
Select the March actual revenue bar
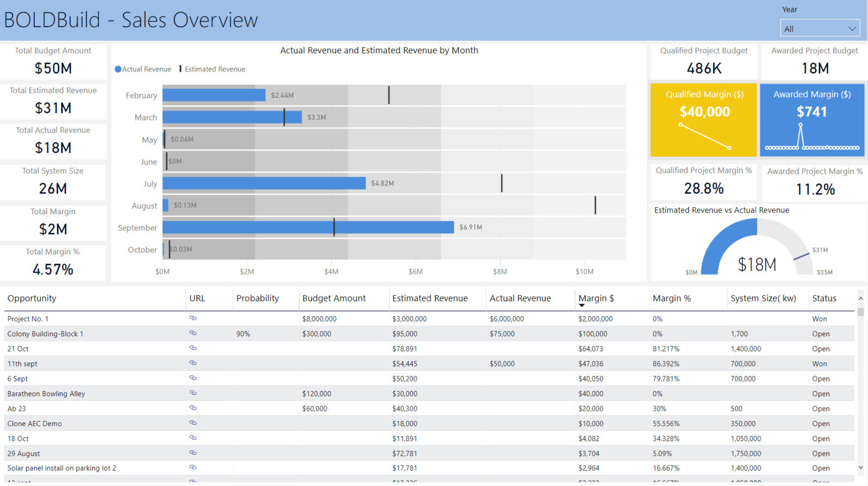tap(232, 117)
